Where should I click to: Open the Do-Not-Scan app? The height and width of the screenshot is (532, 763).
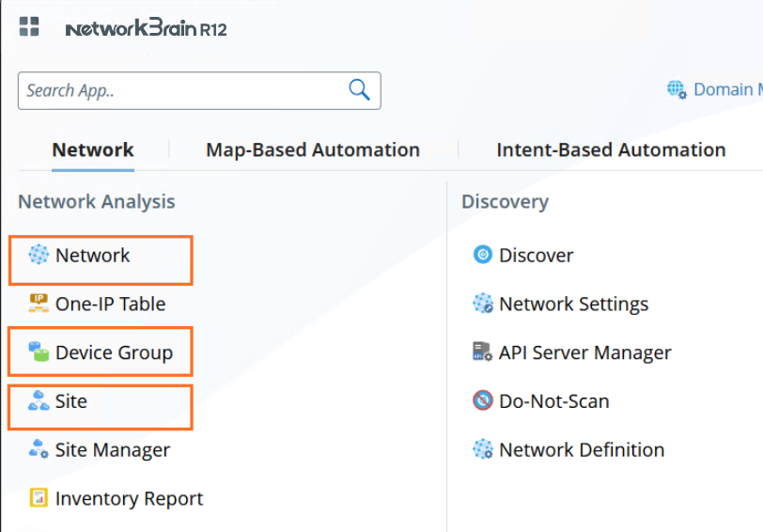(553, 401)
